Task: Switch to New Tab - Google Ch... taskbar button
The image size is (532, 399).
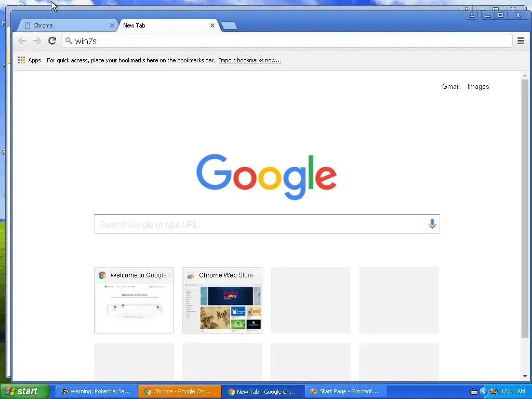Action: [x=263, y=392]
